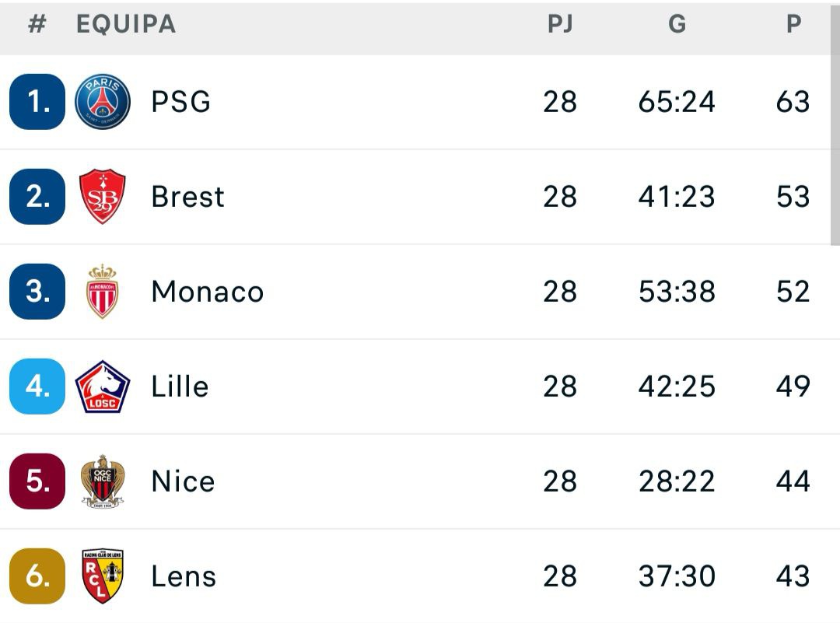Click the Monaco club crest
The image size is (840, 623).
tap(103, 291)
